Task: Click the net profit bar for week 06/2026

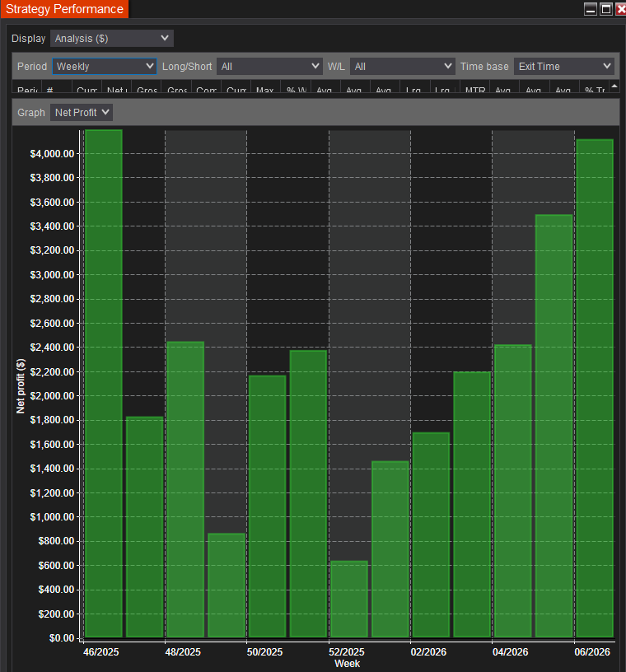Action: tap(594, 388)
